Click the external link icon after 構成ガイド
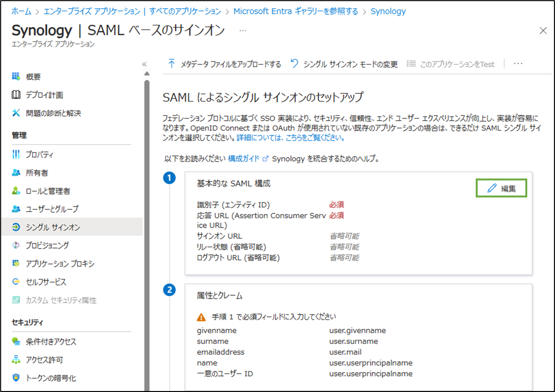 click(265, 159)
